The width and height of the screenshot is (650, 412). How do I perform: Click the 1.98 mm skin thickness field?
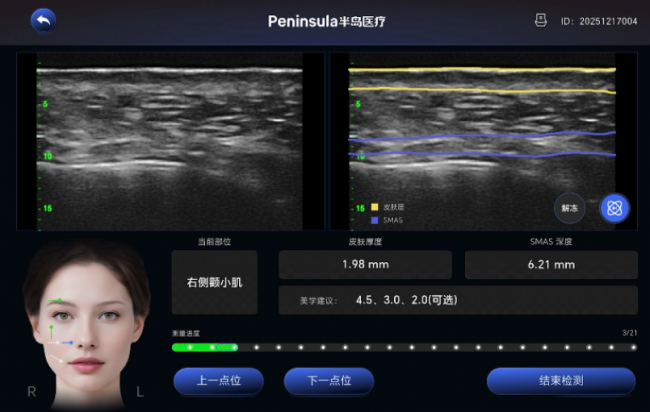pyautogui.click(x=365, y=264)
